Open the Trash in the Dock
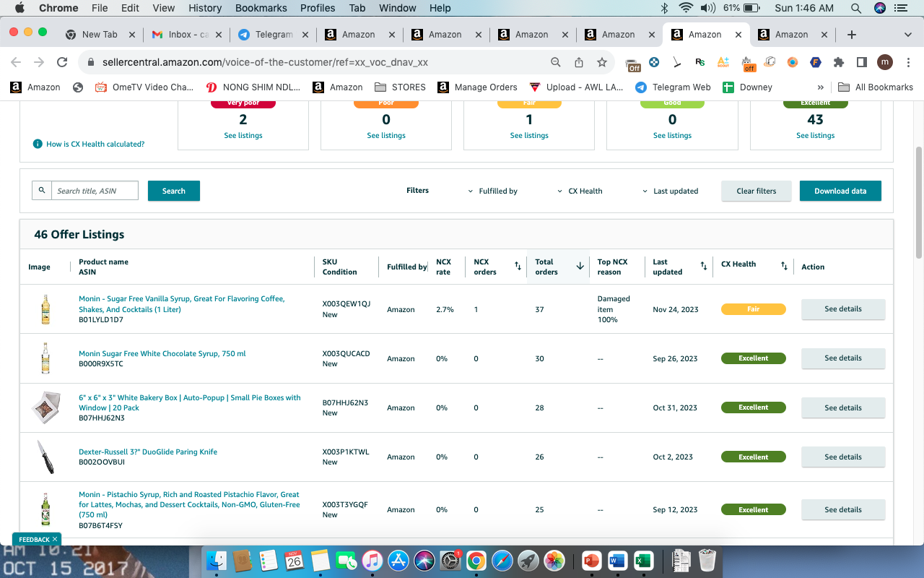Viewport: 924px width, 578px height. click(707, 560)
